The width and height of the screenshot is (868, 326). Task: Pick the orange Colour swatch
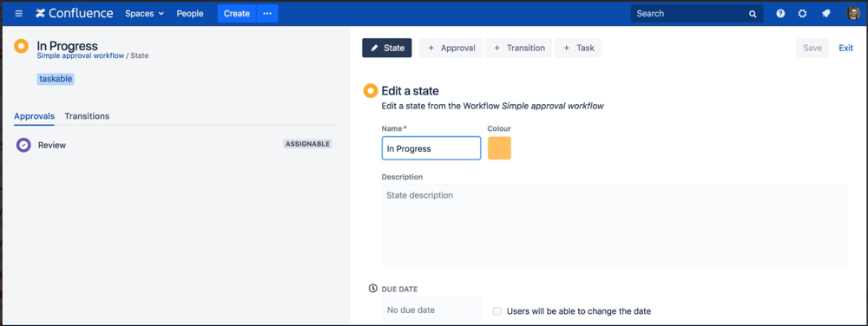click(499, 148)
